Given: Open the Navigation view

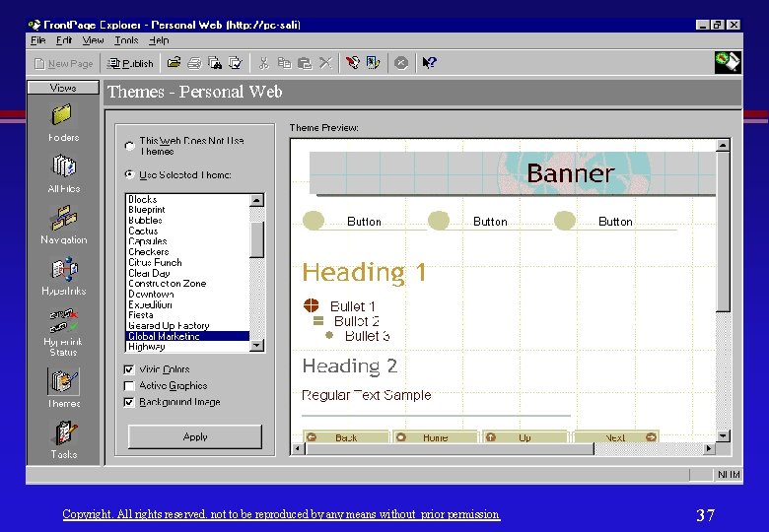Looking at the screenshot, I should pyautogui.click(x=64, y=225).
